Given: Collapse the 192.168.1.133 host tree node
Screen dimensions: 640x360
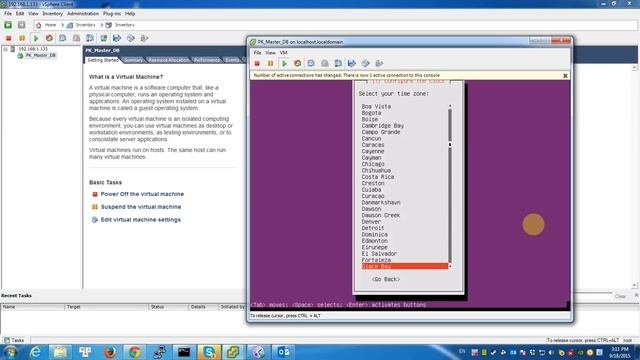Looking at the screenshot, I should click(x=6, y=49).
